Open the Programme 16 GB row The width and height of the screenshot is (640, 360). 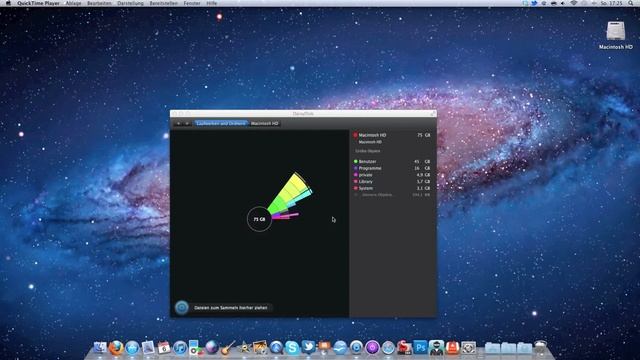392,168
